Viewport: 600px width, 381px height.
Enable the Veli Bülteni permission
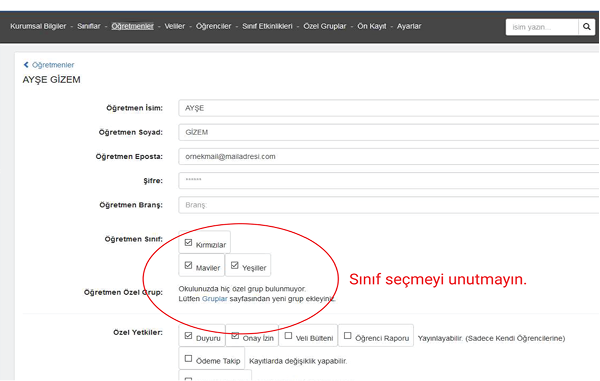tap(288, 335)
